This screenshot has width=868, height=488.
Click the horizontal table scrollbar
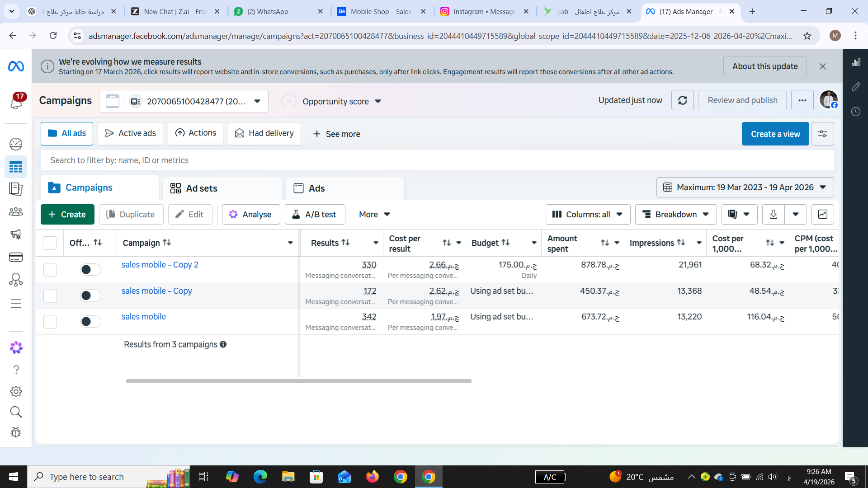[x=298, y=381]
